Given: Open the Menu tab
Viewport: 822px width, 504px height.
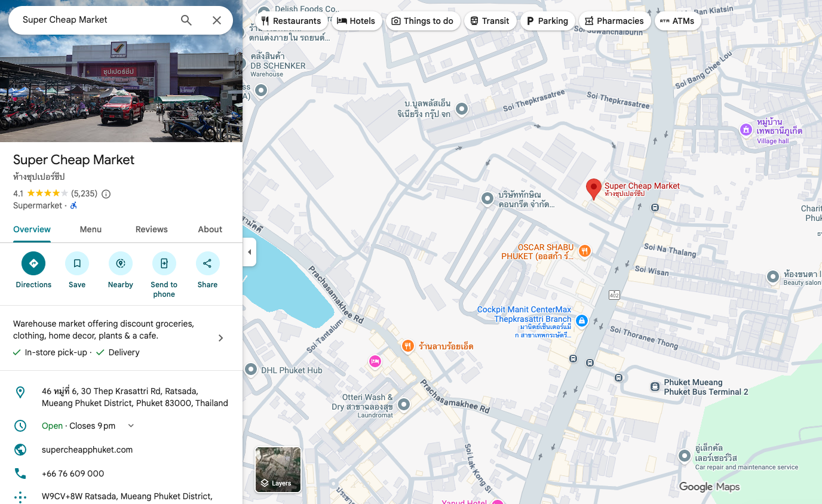Looking at the screenshot, I should point(91,229).
